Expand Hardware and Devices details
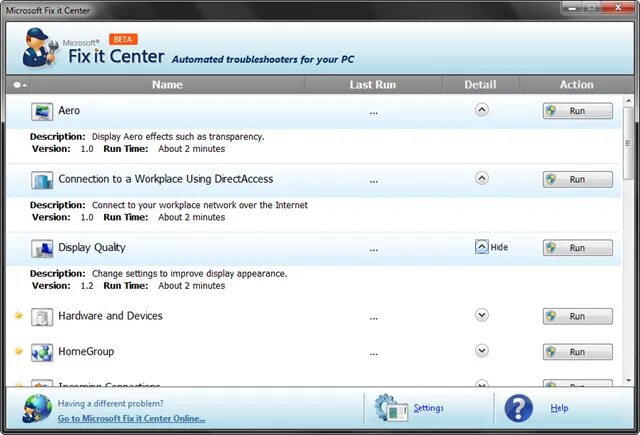640x435 pixels. coord(482,315)
